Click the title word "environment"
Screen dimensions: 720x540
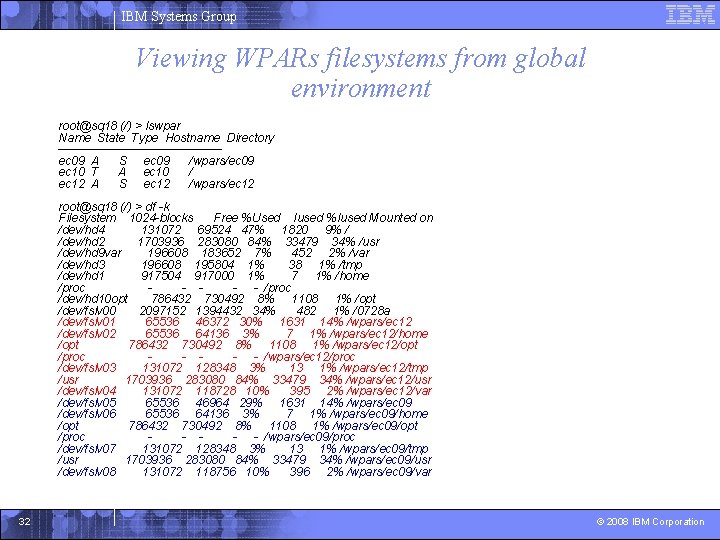(361, 88)
